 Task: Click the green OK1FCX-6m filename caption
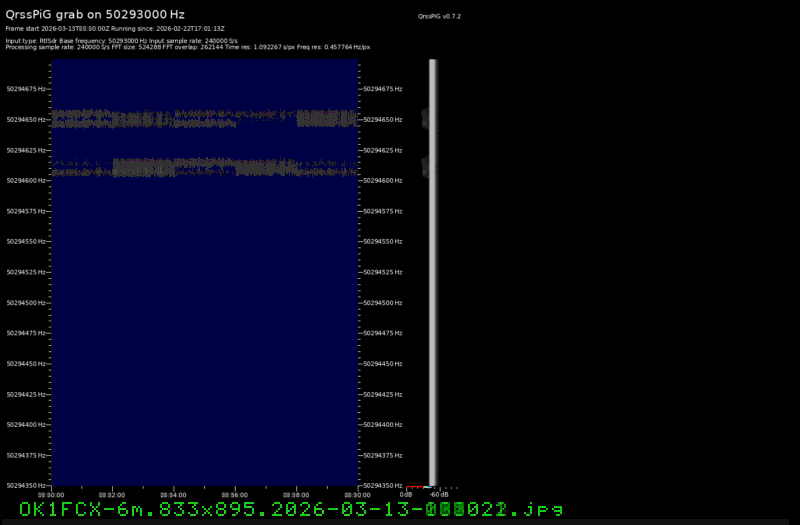tap(291, 509)
